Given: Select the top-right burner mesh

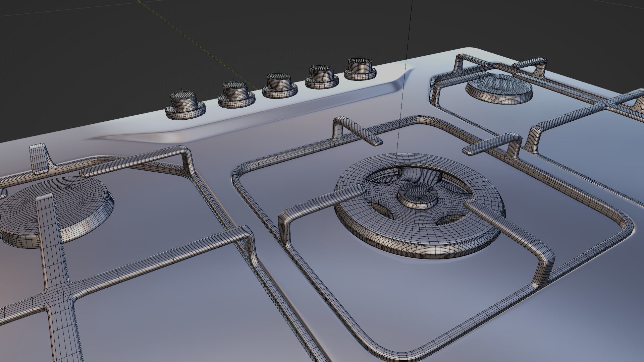Looking at the screenshot, I should click(x=499, y=88).
